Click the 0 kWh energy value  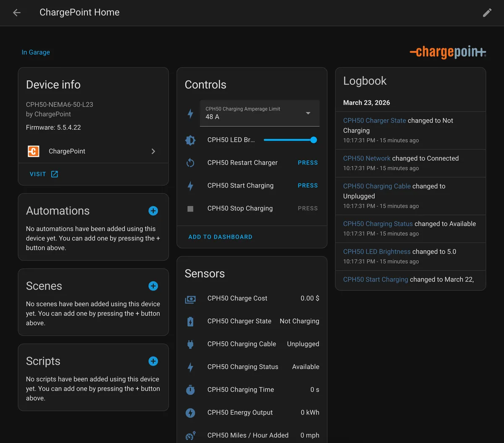pos(310,412)
